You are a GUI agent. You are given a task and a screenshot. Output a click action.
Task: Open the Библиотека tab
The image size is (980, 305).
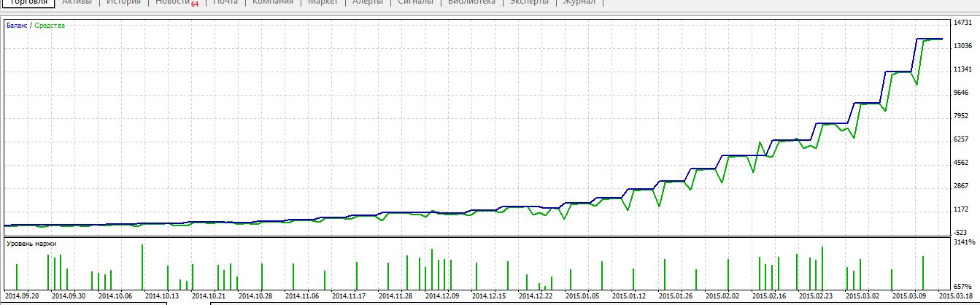[471, 2]
